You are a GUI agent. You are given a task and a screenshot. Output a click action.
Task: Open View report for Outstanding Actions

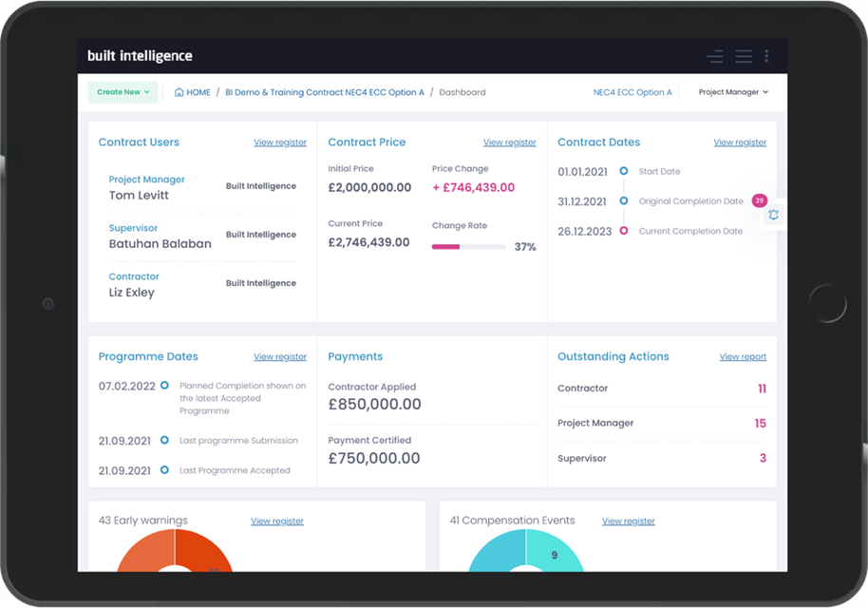click(x=743, y=356)
